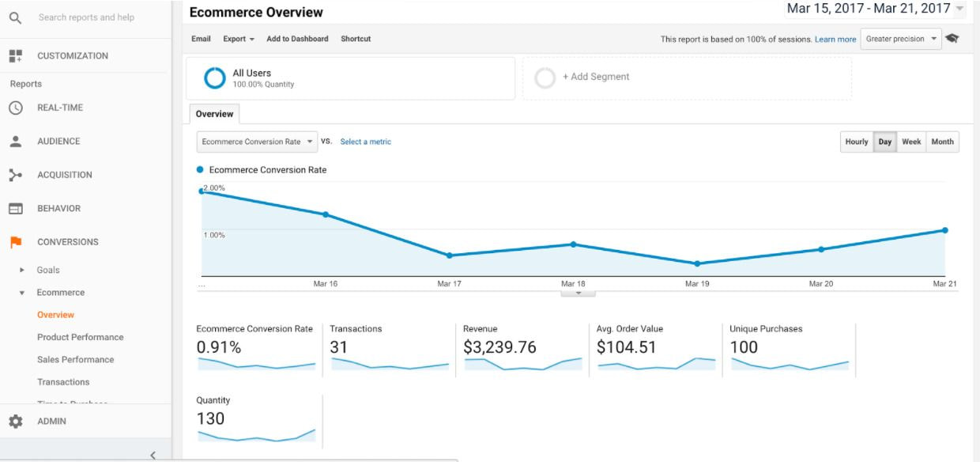980x462 pixels.
Task: Click the empty Add Segment circle icon
Action: pyautogui.click(x=545, y=78)
